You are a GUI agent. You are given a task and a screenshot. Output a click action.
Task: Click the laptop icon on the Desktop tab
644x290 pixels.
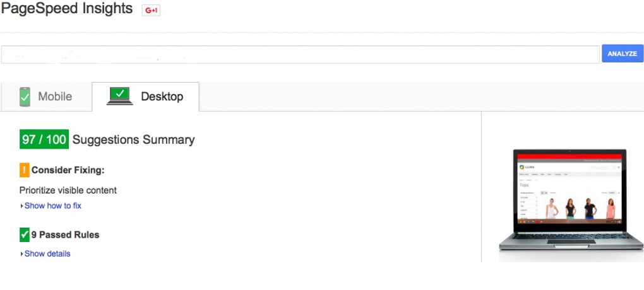120,96
